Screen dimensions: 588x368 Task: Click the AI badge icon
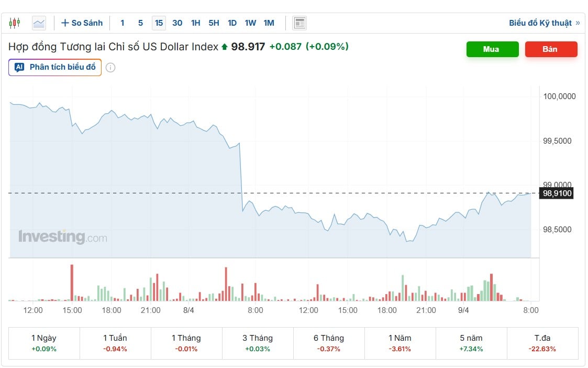point(19,67)
